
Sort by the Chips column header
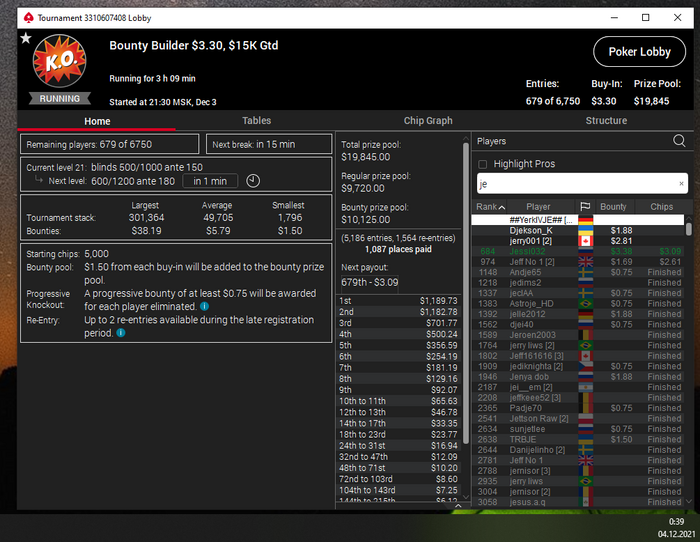click(661, 207)
